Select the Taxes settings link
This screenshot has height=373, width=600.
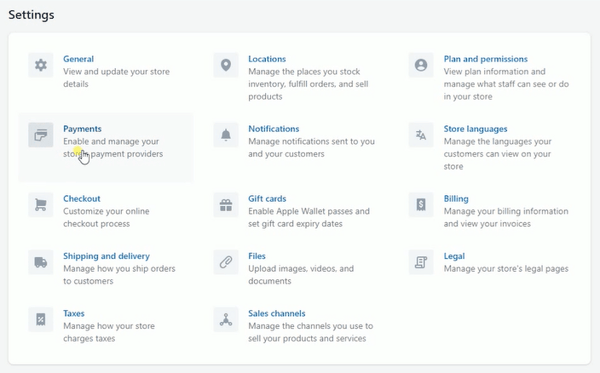click(74, 313)
